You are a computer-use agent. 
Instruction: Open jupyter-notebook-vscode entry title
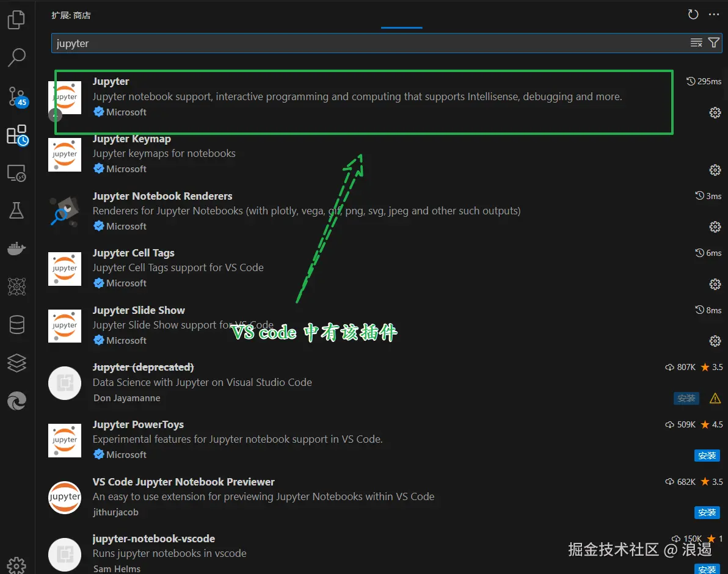click(x=154, y=539)
